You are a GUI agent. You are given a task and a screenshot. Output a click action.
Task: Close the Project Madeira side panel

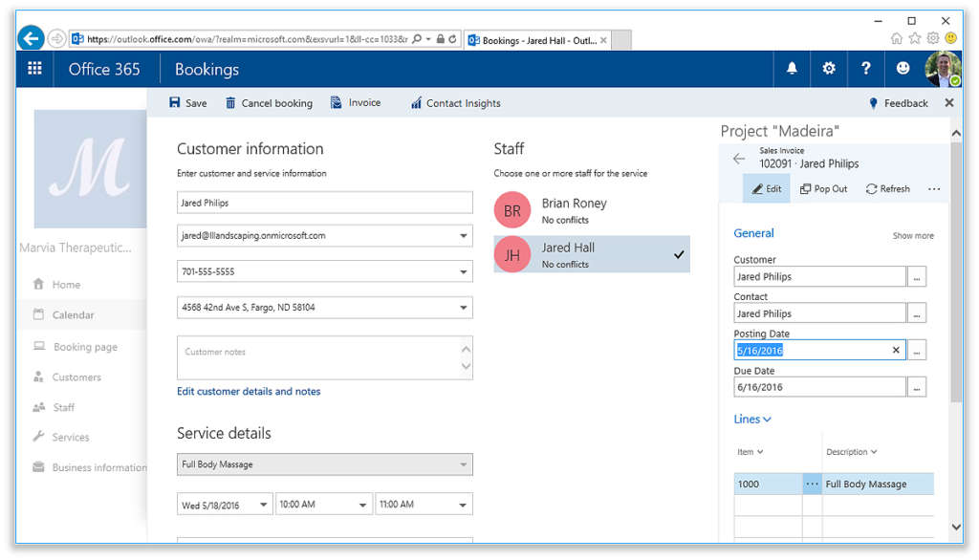tap(949, 103)
